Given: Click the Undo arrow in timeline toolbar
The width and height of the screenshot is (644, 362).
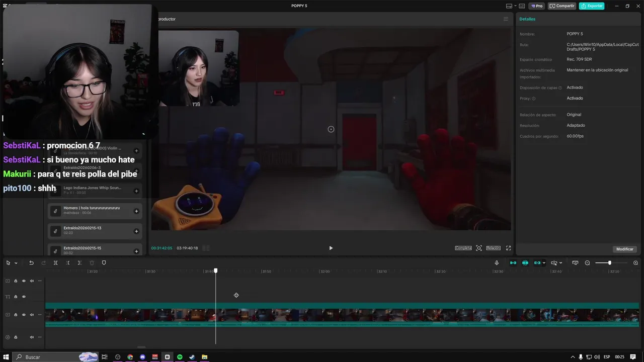Looking at the screenshot, I should point(31,263).
